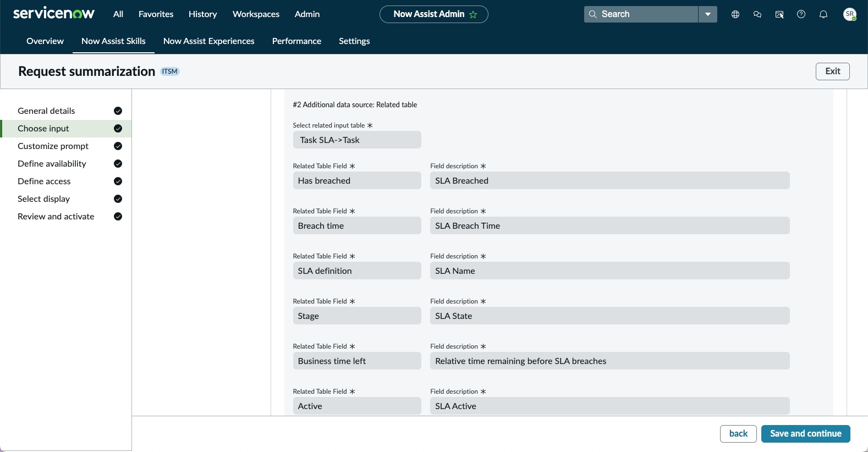Click the guided tour window icon
This screenshot has width=868, height=452.
pyautogui.click(x=779, y=14)
